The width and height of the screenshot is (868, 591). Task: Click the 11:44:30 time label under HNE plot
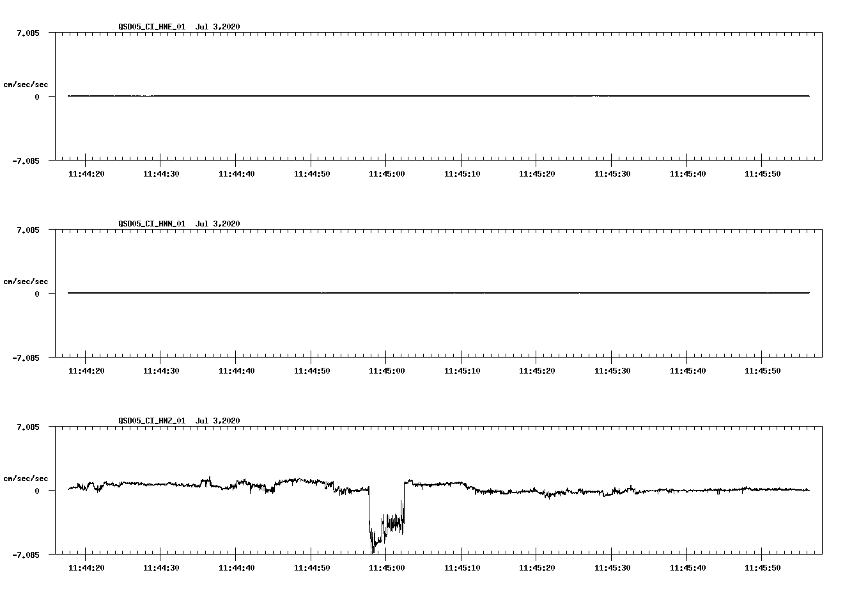point(161,174)
